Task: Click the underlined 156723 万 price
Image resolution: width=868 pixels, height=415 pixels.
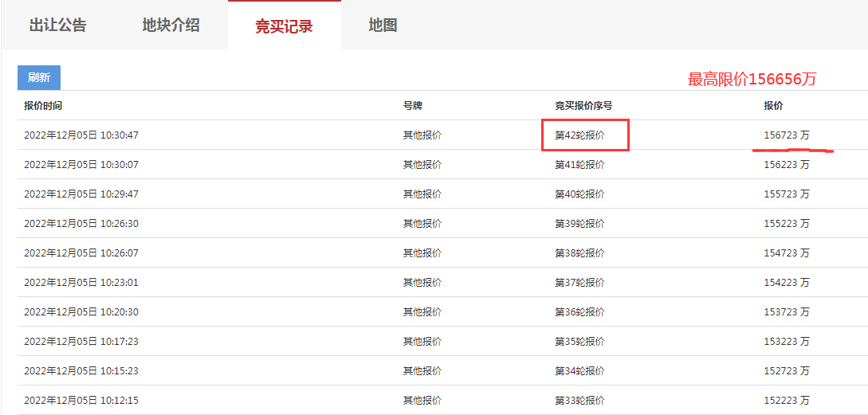Action: pos(787,135)
